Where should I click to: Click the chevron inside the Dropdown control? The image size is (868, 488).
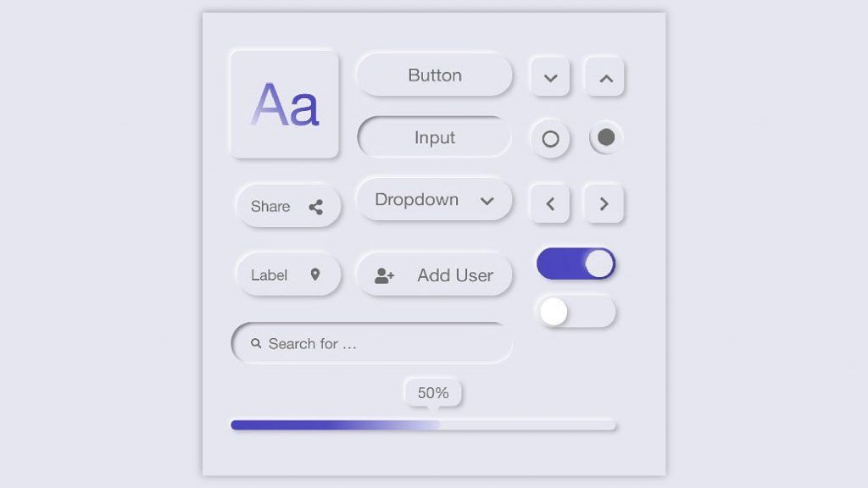tap(487, 201)
